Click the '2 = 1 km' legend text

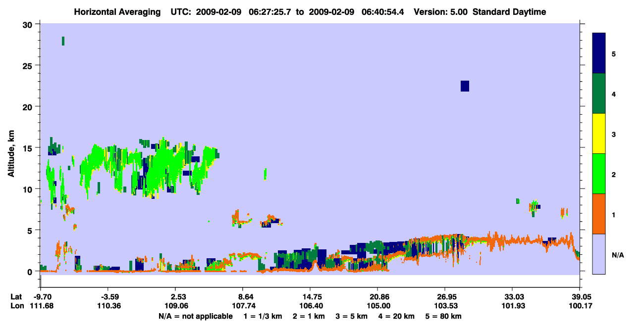pos(309,316)
